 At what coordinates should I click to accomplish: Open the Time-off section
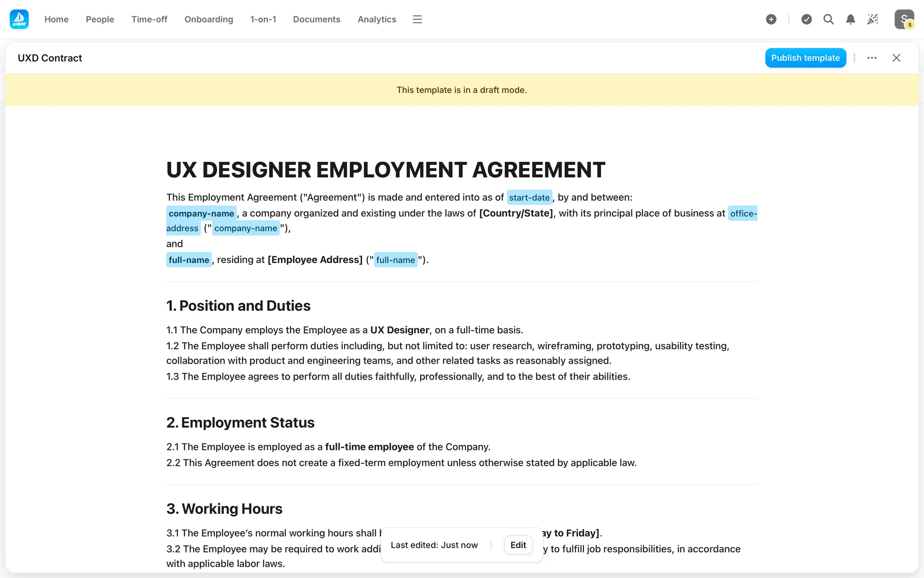[149, 19]
